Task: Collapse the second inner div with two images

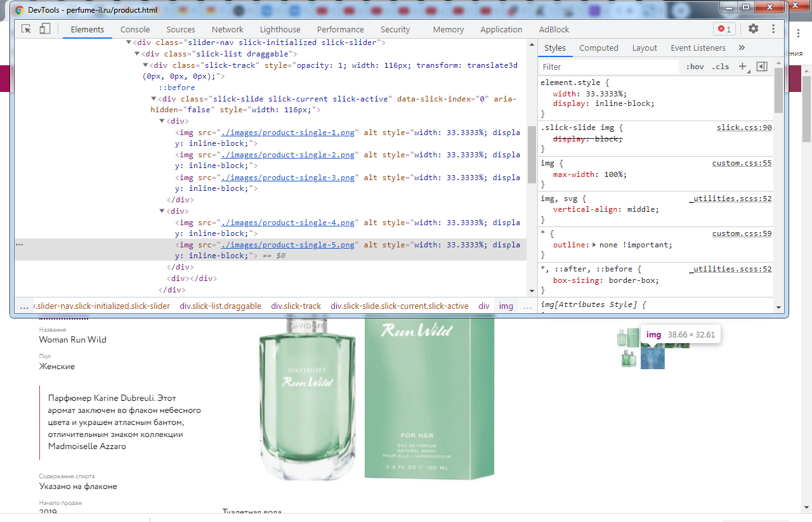Action: (x=162, y=211)
